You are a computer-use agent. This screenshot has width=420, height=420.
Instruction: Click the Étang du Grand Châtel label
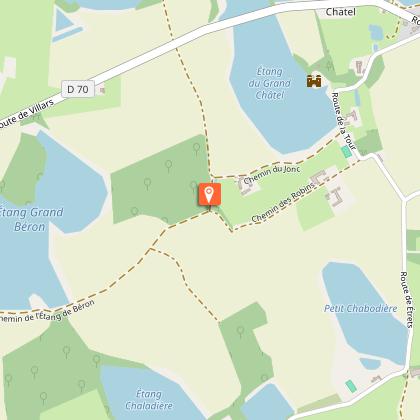coord(269,83)
